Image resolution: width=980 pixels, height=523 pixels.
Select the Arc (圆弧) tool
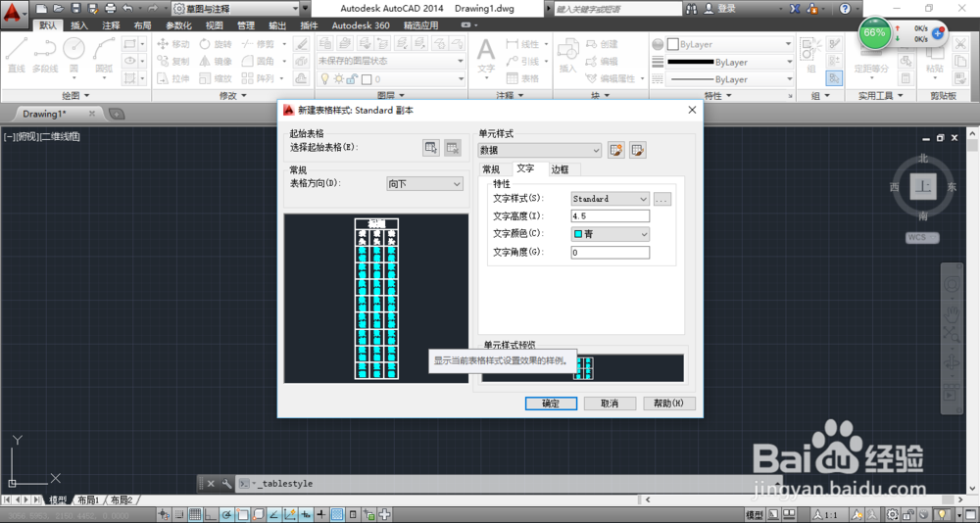click(104, 56)
